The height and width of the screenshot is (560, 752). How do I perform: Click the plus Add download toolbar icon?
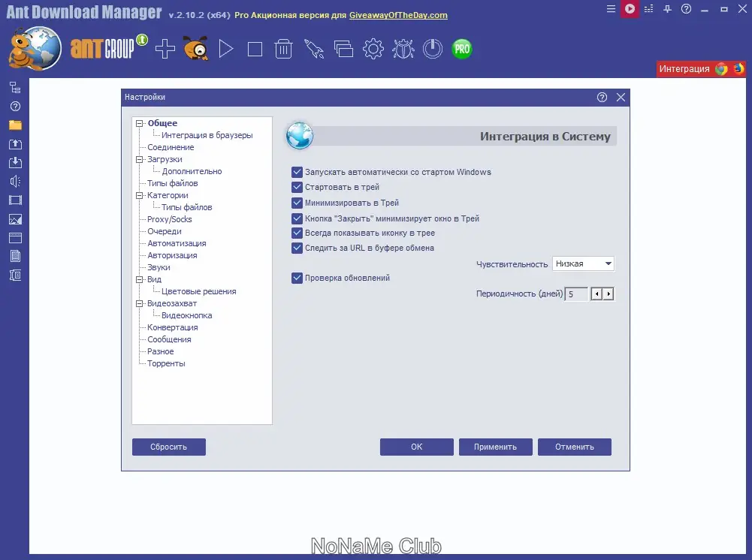pos(165,49)
